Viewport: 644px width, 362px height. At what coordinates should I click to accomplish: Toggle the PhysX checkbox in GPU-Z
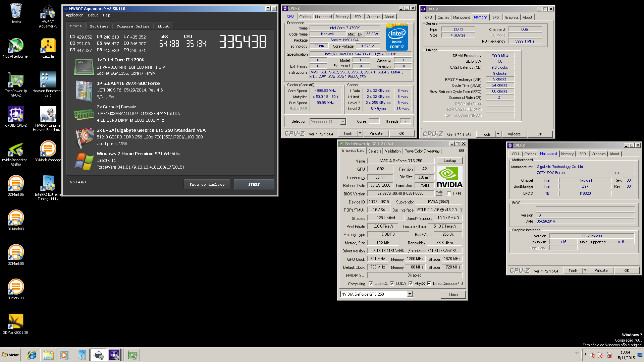pyautogui.click(x=411, y=284)
